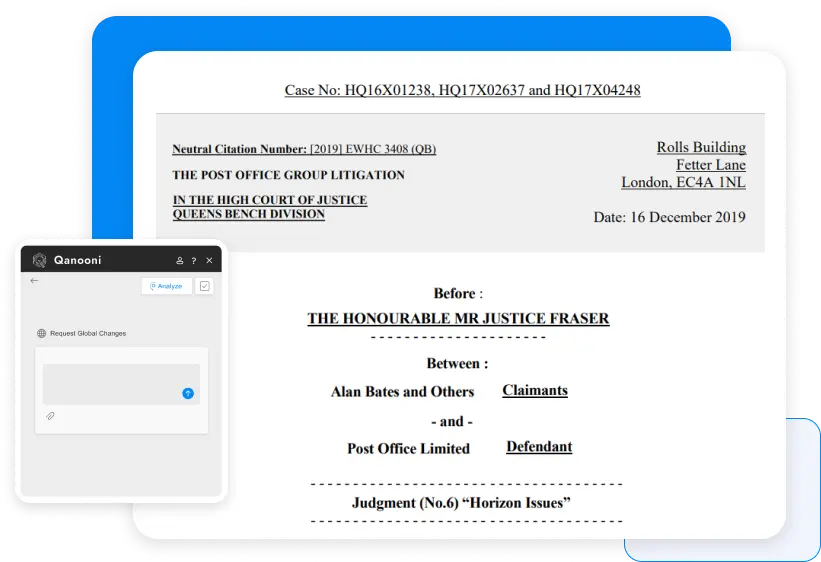Open the help question mark icon
The image size is (821, 562).
(x=194, y=260)
